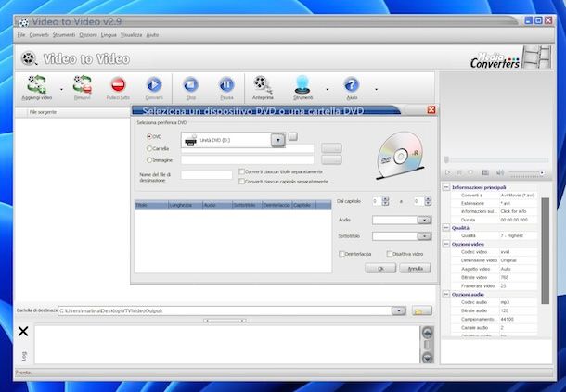This screenshot has height=392, width=566.
Task: Click the Pulisci tutto red icon
Action: click(x=118, y=85)
